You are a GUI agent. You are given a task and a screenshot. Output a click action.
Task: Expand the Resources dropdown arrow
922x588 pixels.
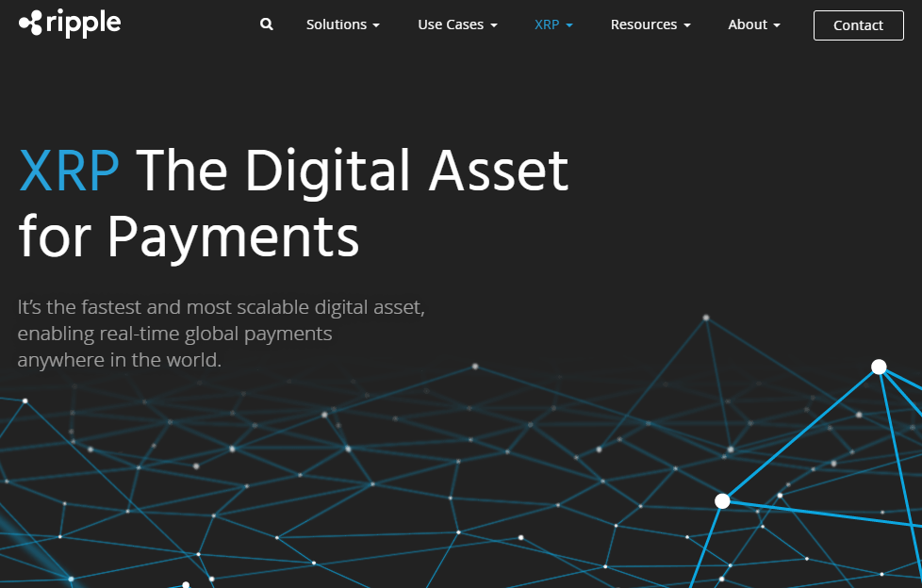(x=687, y=25)
